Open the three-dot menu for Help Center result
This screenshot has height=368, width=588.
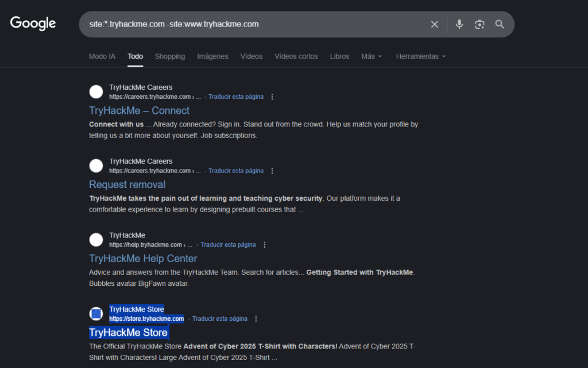click(x=264, y=245)
